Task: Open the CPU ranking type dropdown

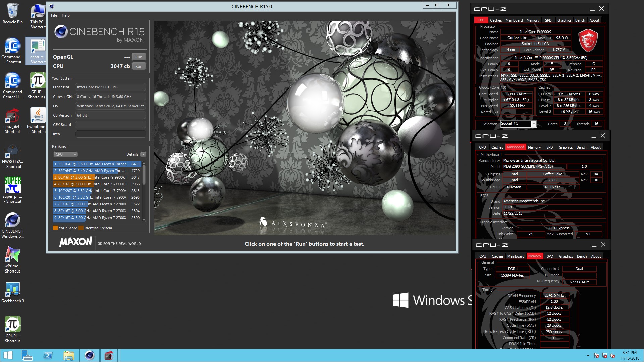Action: click(x=65, y=154)
